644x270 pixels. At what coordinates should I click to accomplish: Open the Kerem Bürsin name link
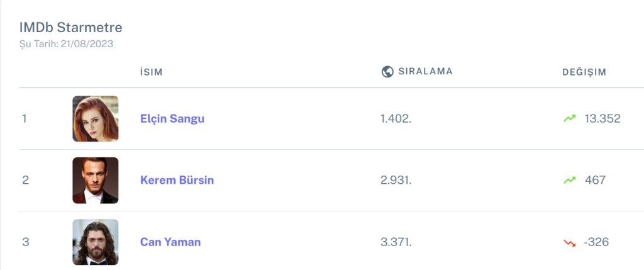pyautogui.click(x=177, y=180)
